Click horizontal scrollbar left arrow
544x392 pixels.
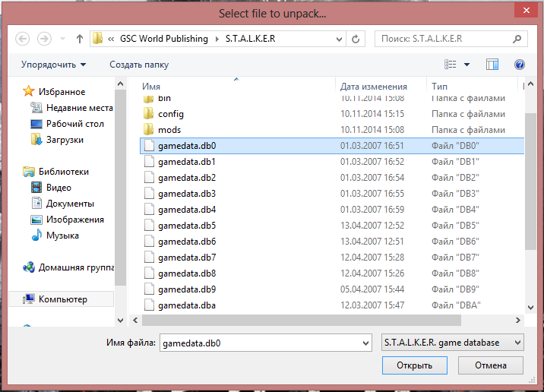click(x=136, y=320)
